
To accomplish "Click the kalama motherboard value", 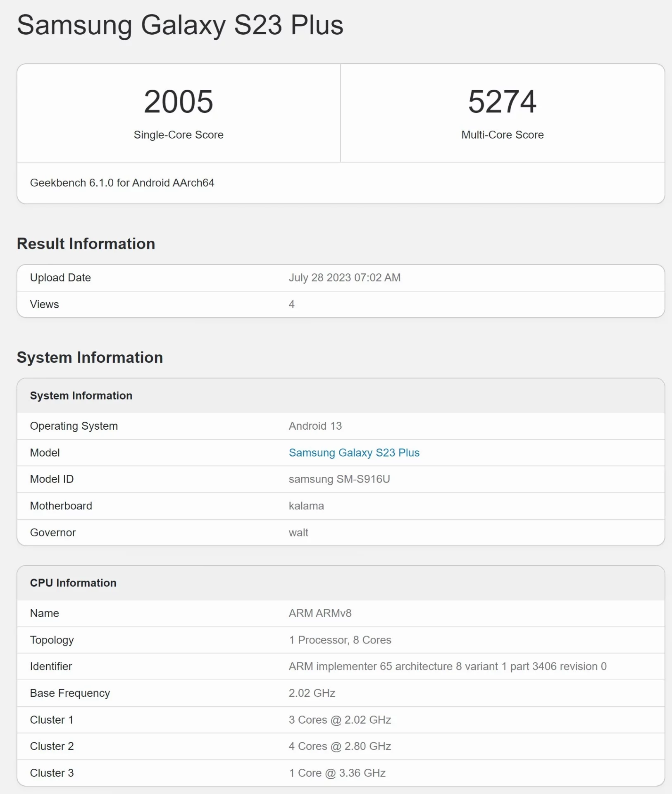I will pyautogui.click(x=306, y=506).
